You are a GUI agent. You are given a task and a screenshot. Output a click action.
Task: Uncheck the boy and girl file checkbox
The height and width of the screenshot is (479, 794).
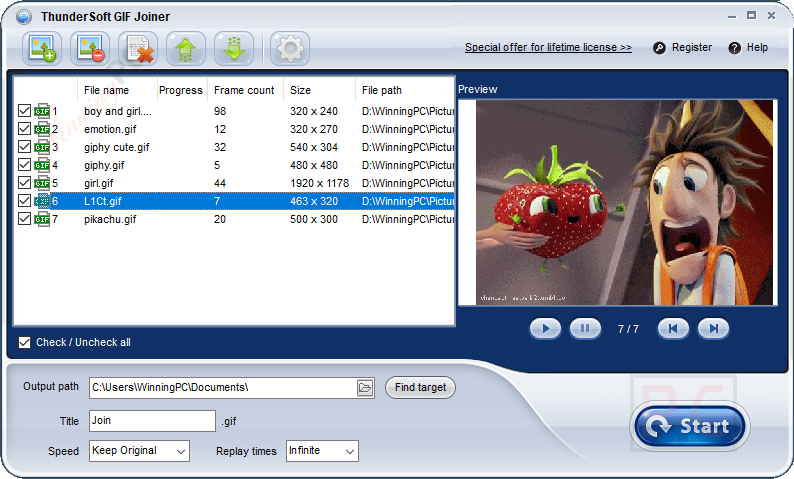tap(24, 110)
